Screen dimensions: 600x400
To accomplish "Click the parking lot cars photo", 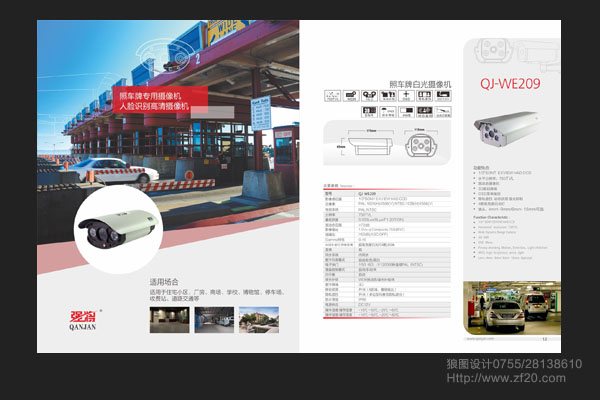I will (512, 308).
